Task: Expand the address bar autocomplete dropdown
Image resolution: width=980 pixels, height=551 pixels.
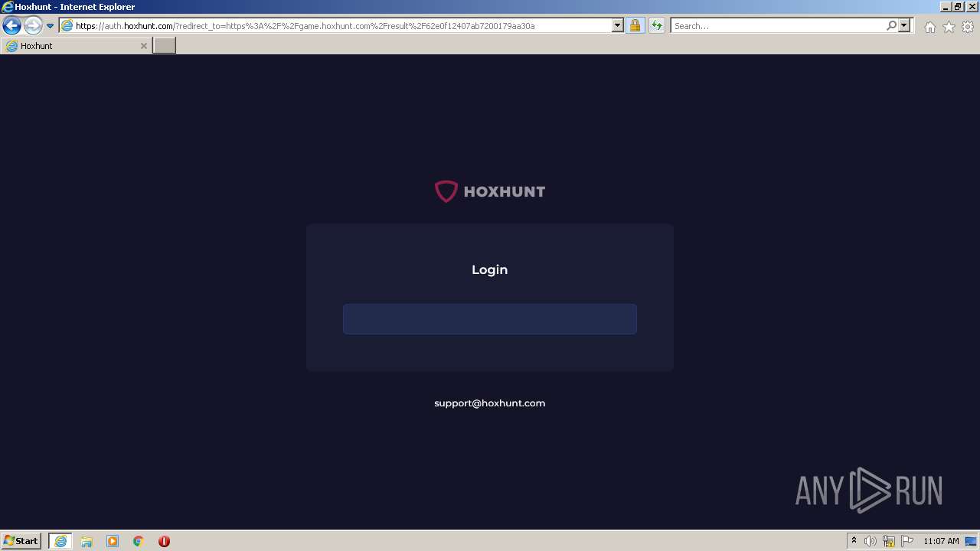Action: pos(618,26)
